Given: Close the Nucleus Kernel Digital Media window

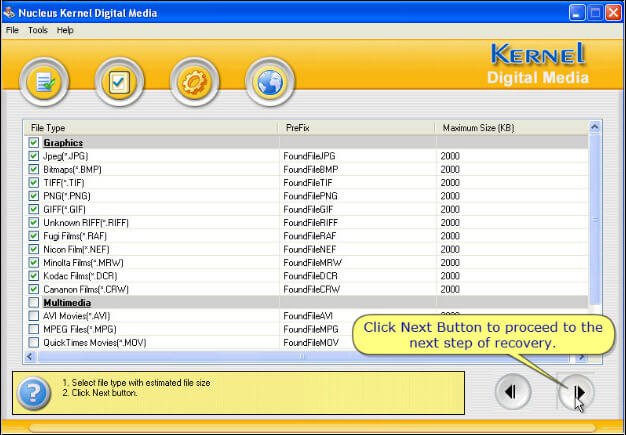Looking at the screenshot, I should click(x=614, y=13).
